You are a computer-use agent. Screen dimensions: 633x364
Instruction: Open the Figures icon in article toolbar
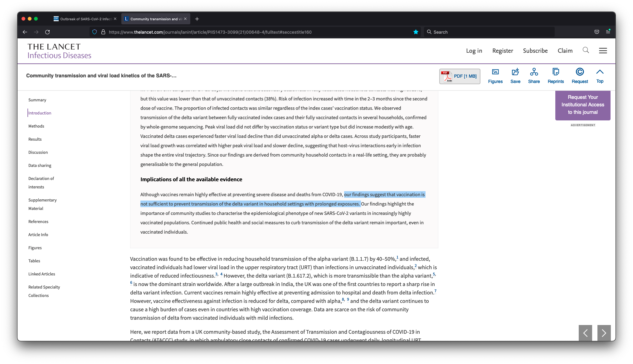tap(495, 72)
